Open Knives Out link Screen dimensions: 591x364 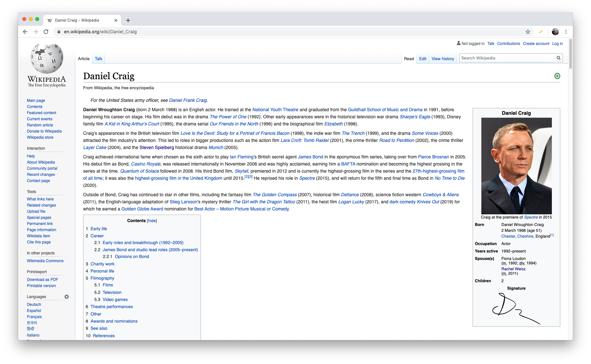click(428, 202)
